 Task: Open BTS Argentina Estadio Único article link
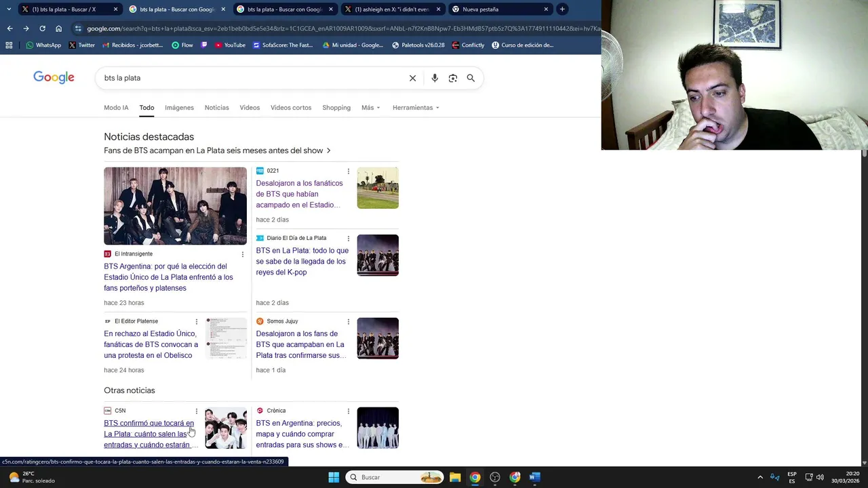coord(168,277)
